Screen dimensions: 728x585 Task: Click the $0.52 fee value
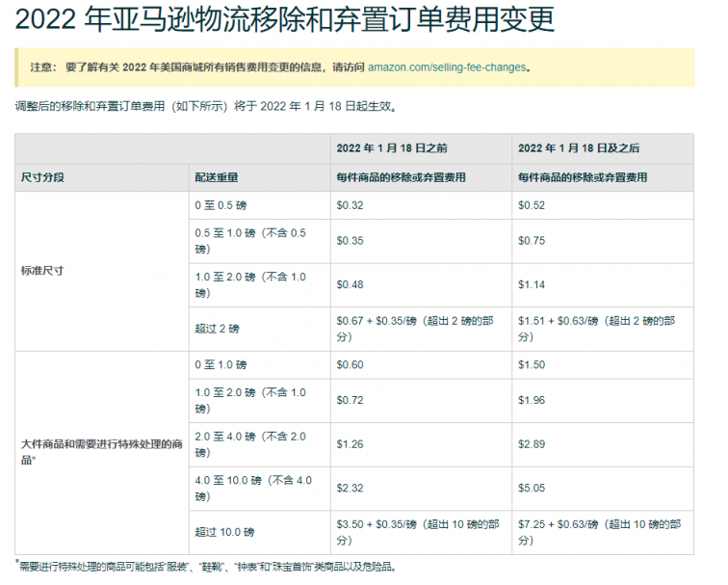click(x=532, y=205)
